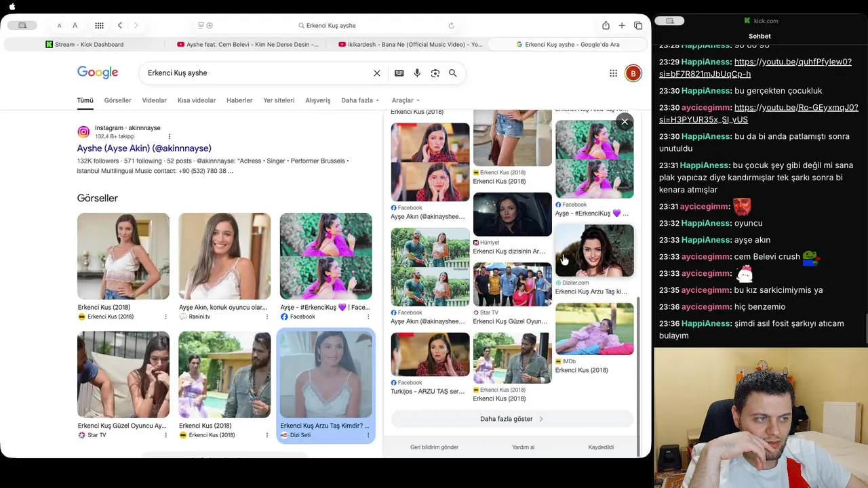Viewport: 868px width, 488px height.
Task: Open the Haberler tab
Action: pyautogui.click(x=239, y=100)
